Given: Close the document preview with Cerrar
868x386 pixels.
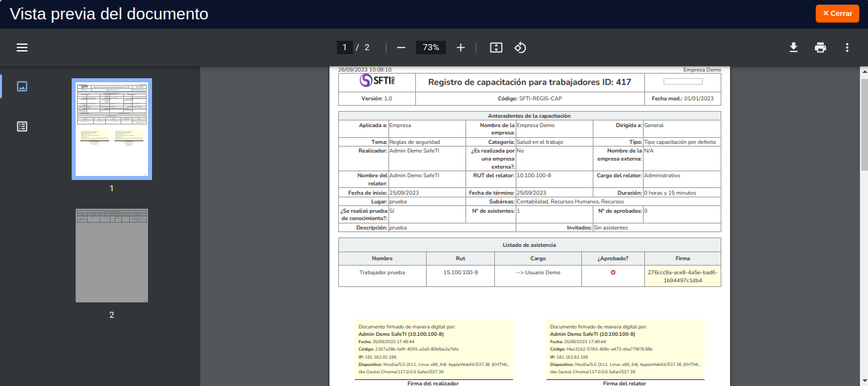Looking at the screenshot, I should click(837, 13).
